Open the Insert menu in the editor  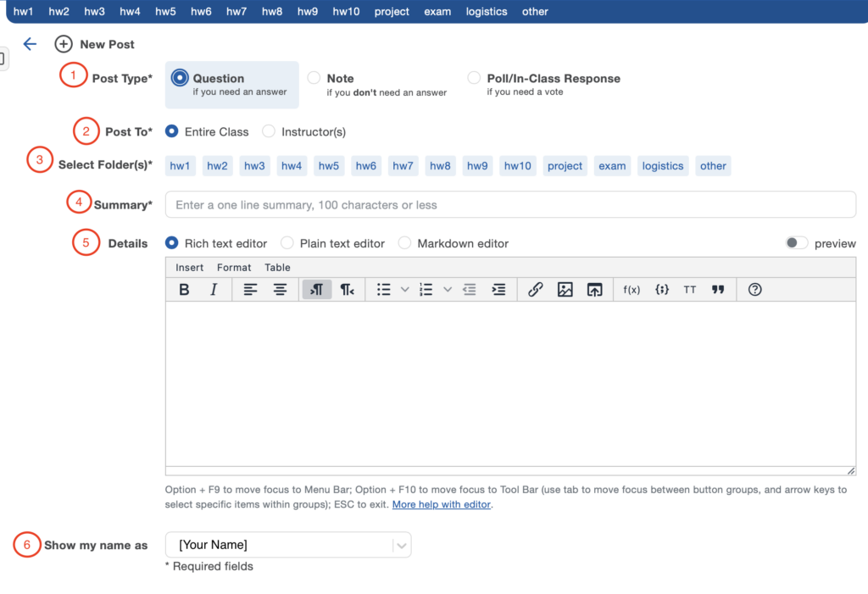[x=189, y=268]
